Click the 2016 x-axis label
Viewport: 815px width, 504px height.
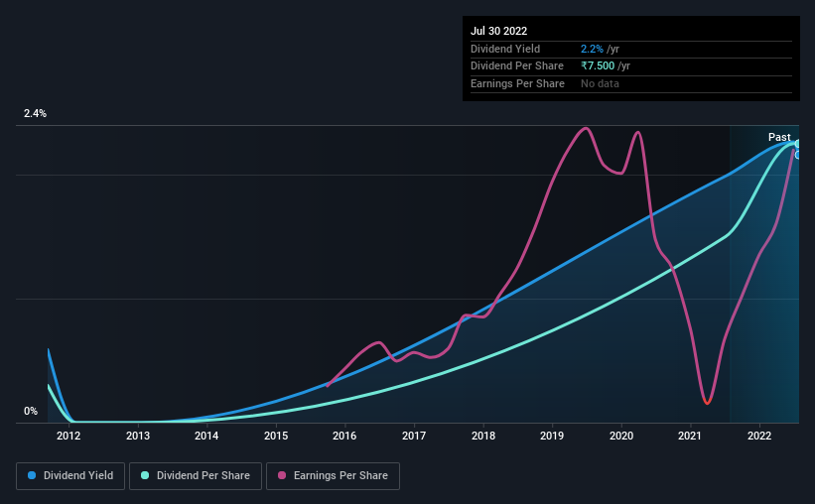[344, 436]
